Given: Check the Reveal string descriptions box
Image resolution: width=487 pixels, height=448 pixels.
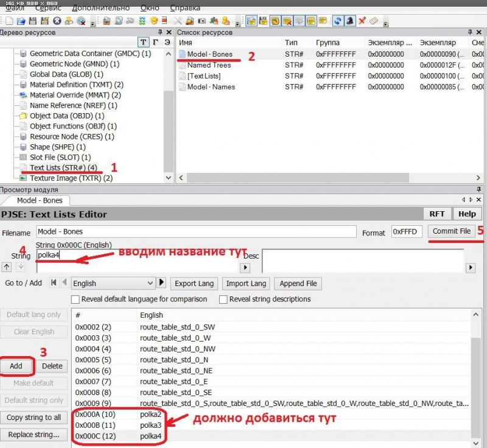Looking at the screenshot, I should [x=223, y=299].
